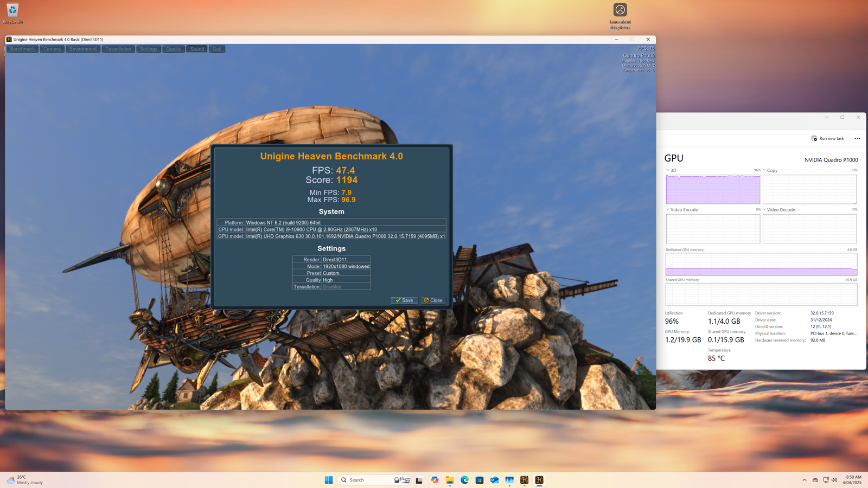
Task: Click the Heaven Benchmark window title icon
Action: pyautogui.click(x=9, y=40)
